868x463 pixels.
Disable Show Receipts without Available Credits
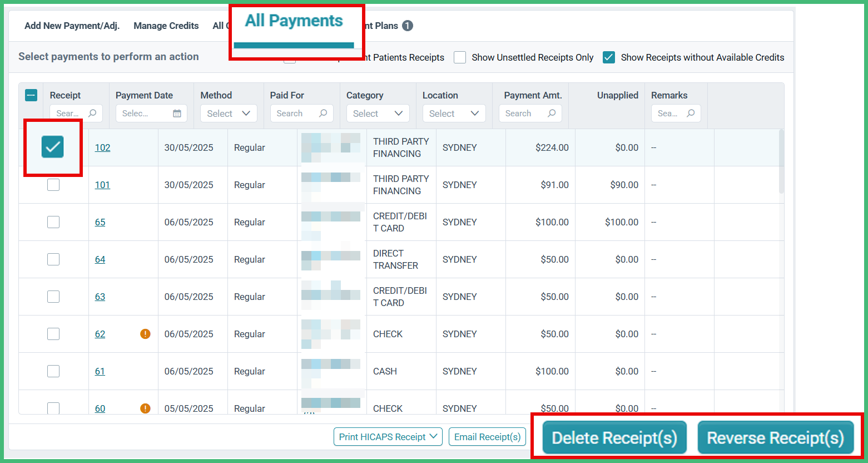point(608,57)
